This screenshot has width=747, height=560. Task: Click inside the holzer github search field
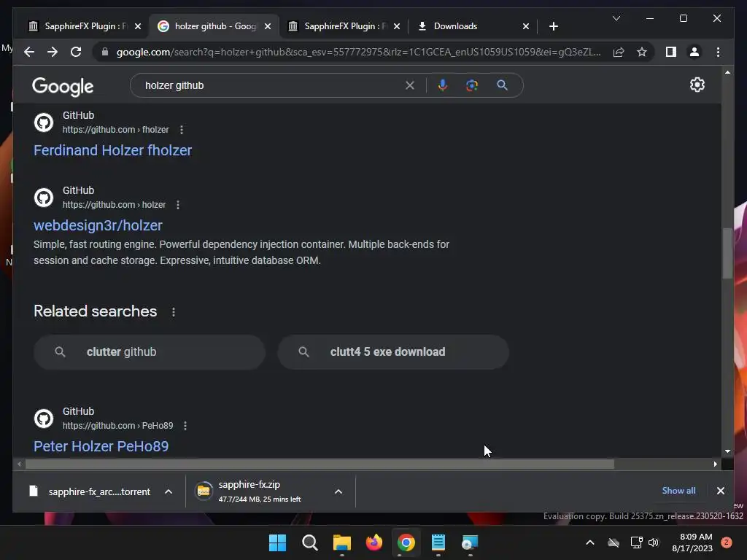tap(271, 86)
